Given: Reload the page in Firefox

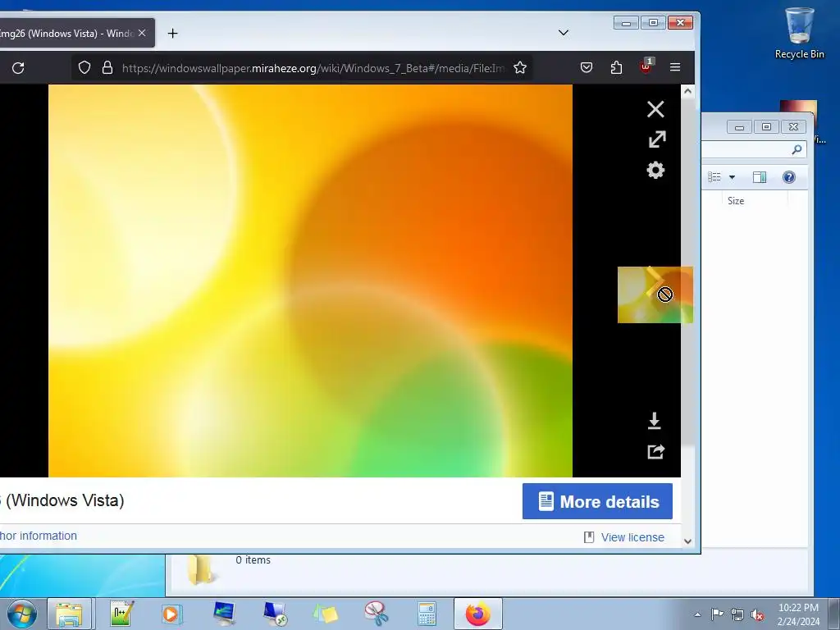Looking at the screenshot, I should pyautogui.click(x=18, y=68).
